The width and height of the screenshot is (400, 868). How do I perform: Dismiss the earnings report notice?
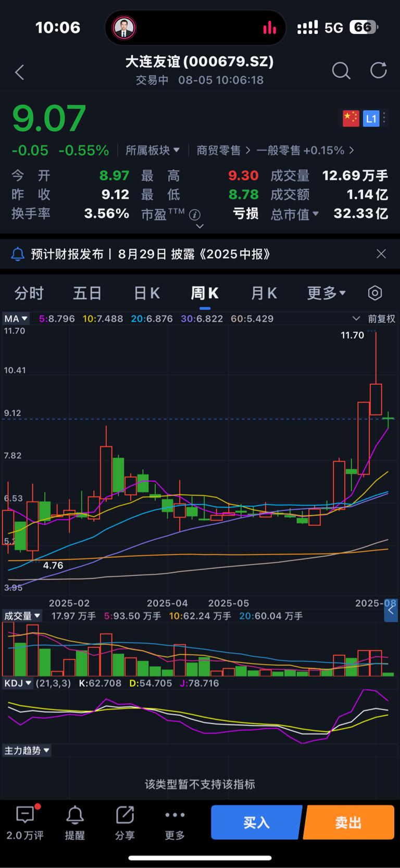click(381, 253)
